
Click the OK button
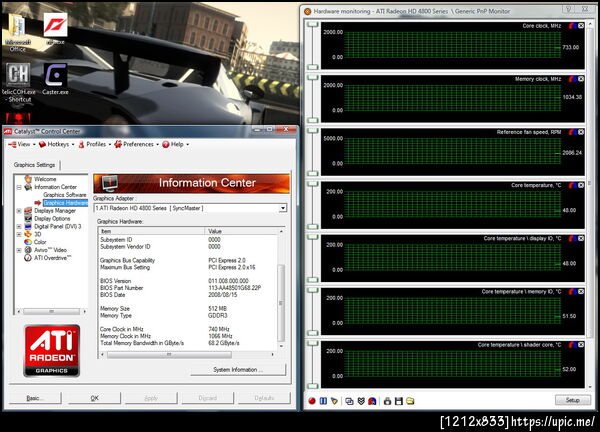click(95, 398)
